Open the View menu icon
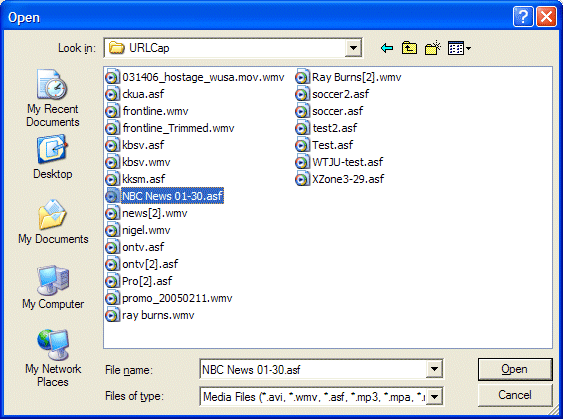This screenshot has width=563, height=419. [x=459, y=48]
